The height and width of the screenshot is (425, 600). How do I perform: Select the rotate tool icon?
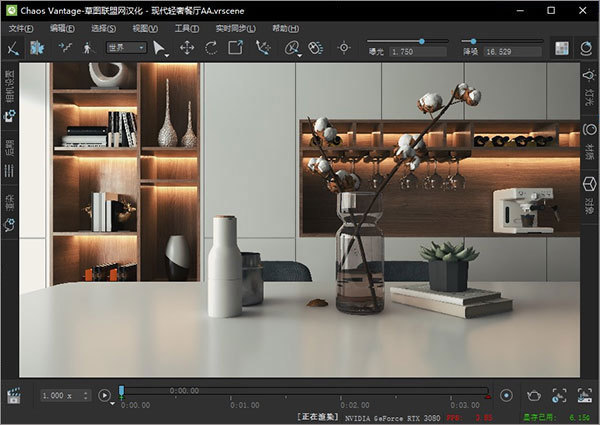click(211, 47)
